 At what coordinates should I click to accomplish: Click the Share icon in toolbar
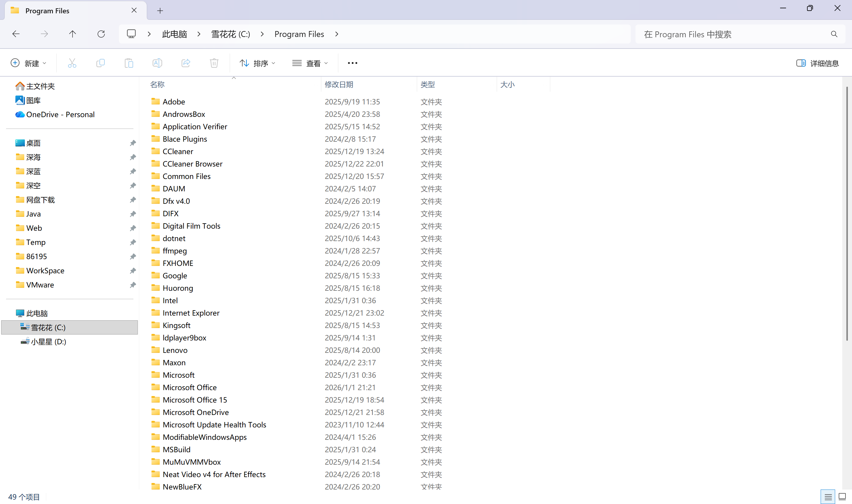(186, 63)
